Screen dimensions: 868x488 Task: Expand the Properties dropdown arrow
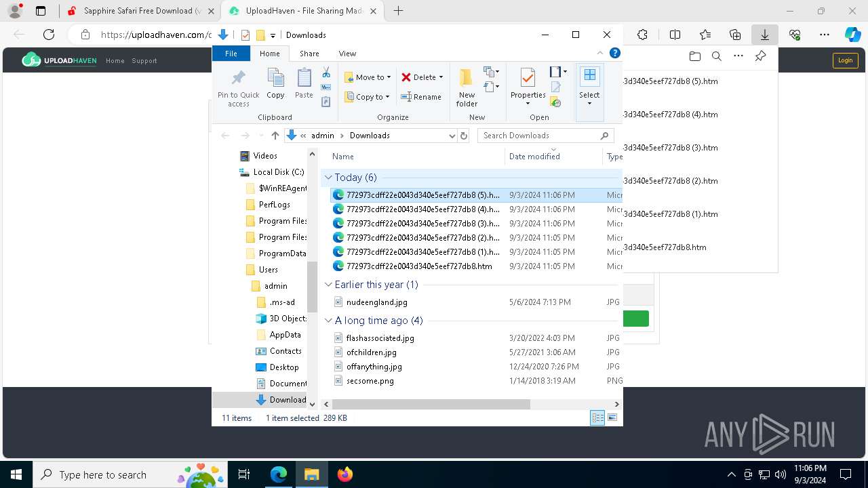[528, 103]
